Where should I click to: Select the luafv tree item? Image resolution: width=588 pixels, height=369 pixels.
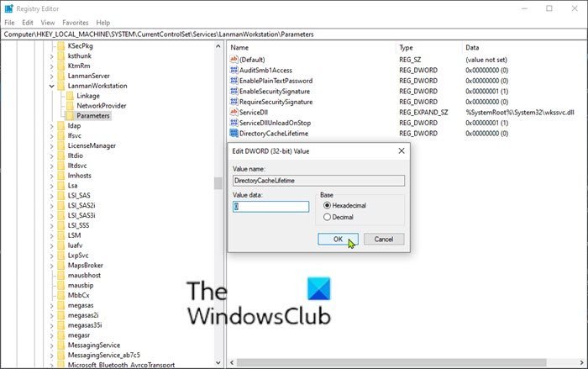[75, 245]
